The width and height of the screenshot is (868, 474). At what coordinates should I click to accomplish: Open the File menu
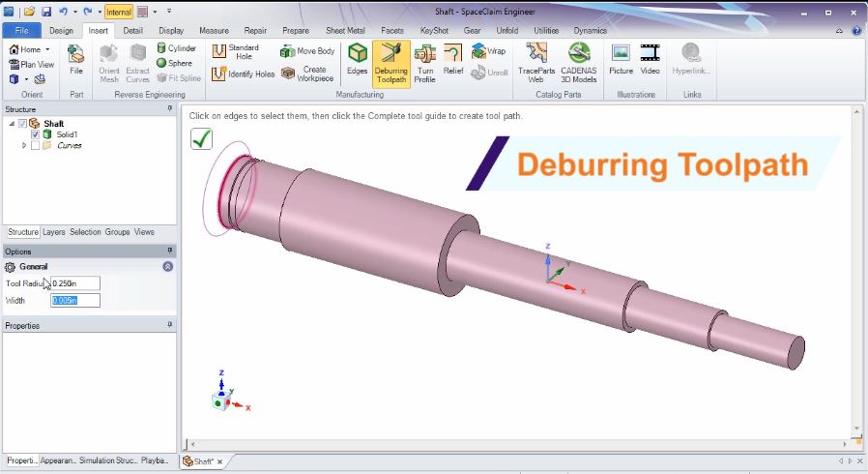click(x=21, y=30)
